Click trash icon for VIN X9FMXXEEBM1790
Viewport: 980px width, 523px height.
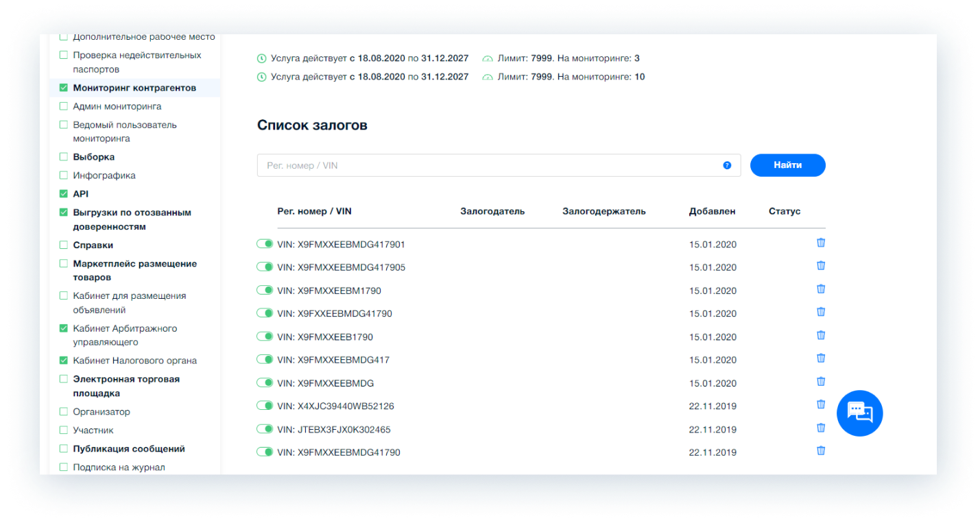(x=821, y=289)
